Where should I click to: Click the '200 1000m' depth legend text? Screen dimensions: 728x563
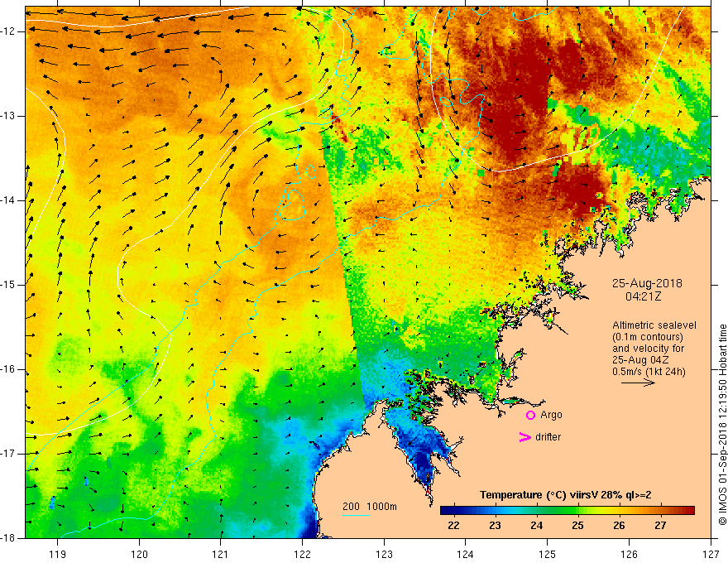370,507
